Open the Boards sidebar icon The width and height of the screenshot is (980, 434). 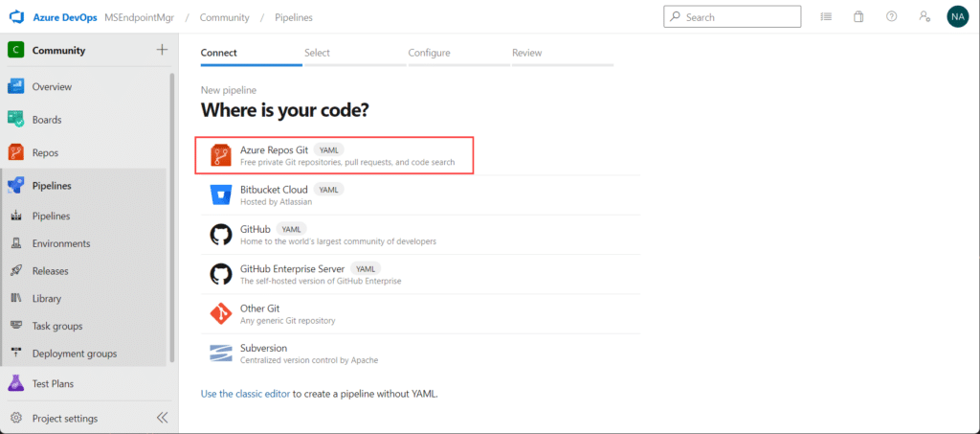pos(15,120)
